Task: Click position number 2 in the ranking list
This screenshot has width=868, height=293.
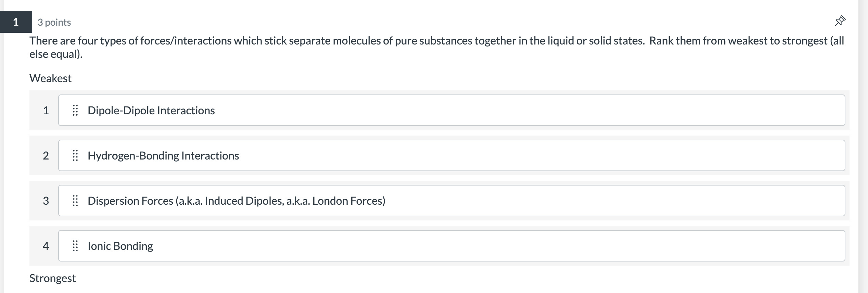Action: (46, 155)
